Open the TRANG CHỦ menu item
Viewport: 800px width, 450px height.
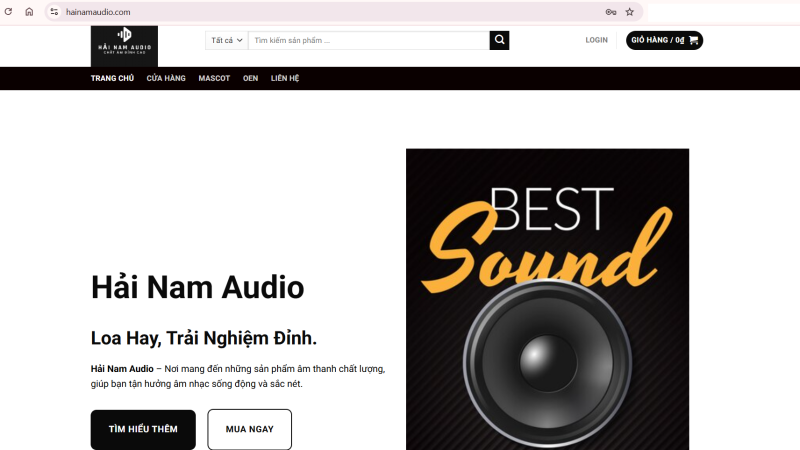112,78
